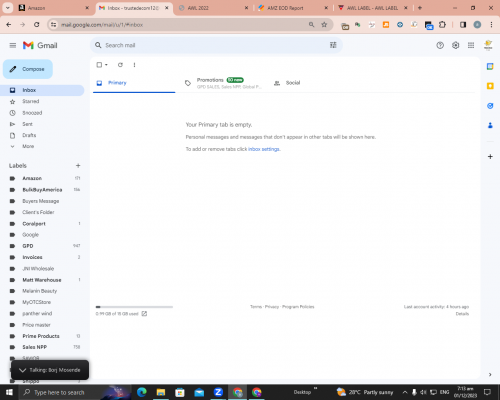Open the Starred folder
This screenshot has width=500, height=400.
(42, 101)
